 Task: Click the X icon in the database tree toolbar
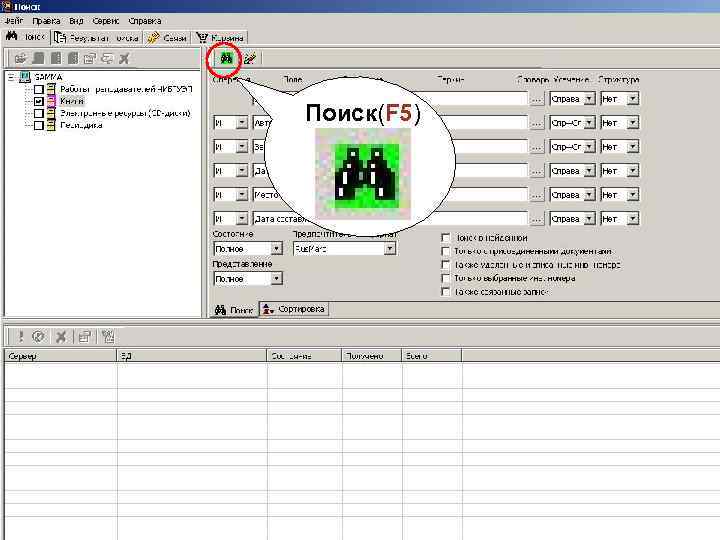click(x=124, y=58)
